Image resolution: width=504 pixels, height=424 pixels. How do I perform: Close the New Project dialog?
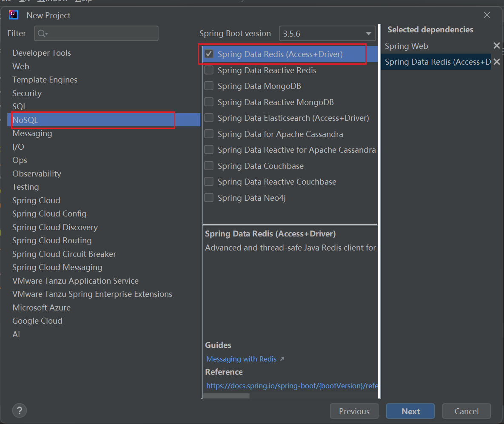[487, 15]
